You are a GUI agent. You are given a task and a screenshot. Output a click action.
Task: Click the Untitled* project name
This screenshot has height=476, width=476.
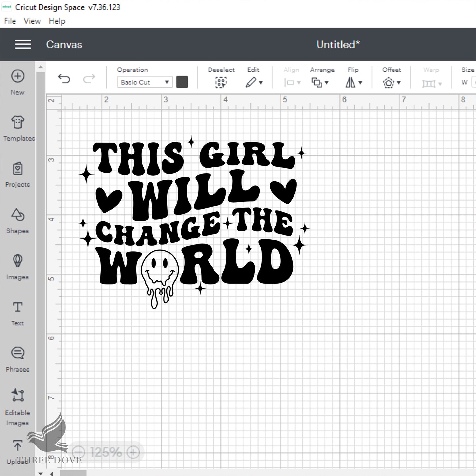coord(338,44)
